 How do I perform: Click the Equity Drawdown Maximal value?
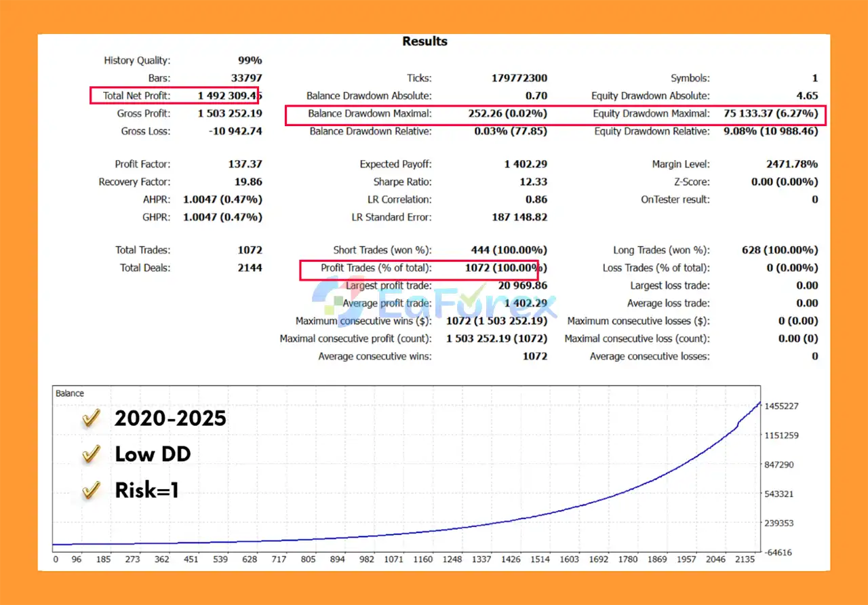[x=770, y=114]
